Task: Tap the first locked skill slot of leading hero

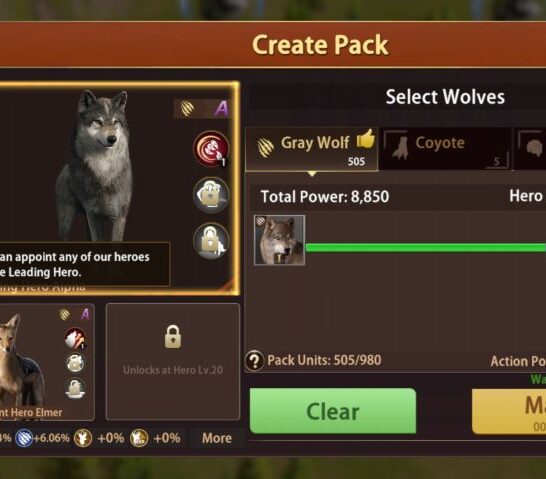Action: (x=211, y=195)
